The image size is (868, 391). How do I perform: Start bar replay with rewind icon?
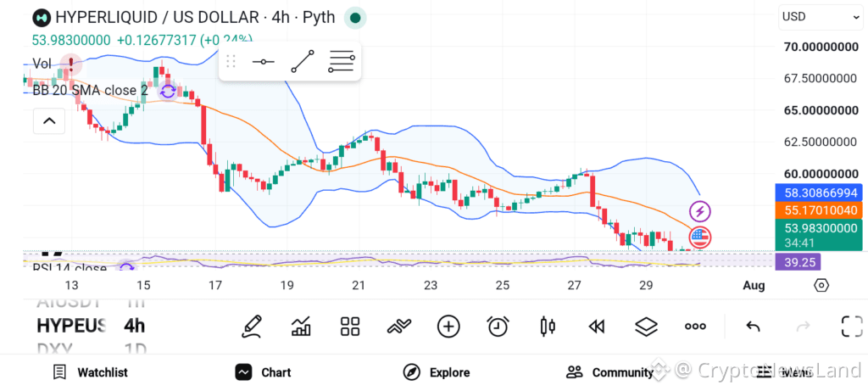click(596, 327)
